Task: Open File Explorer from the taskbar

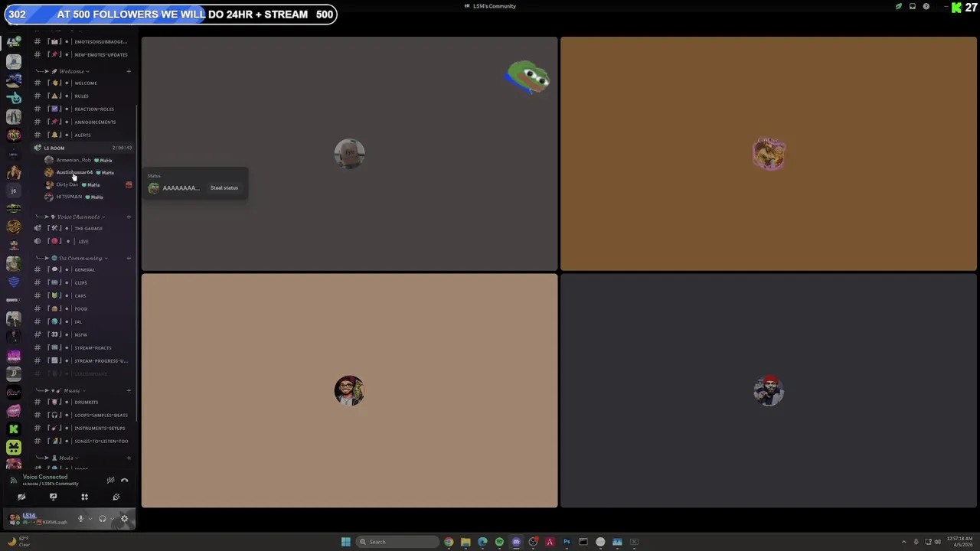Action: coord(465,542)
